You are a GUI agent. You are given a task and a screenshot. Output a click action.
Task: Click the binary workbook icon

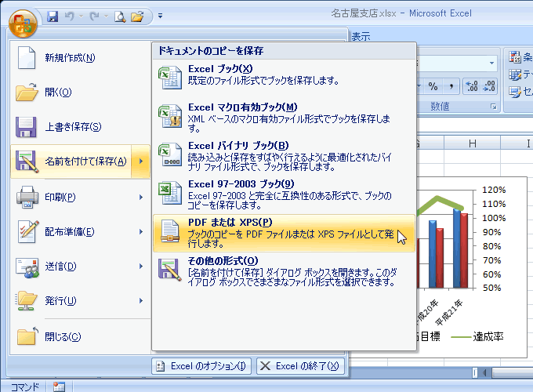click(x=170, y=154)
